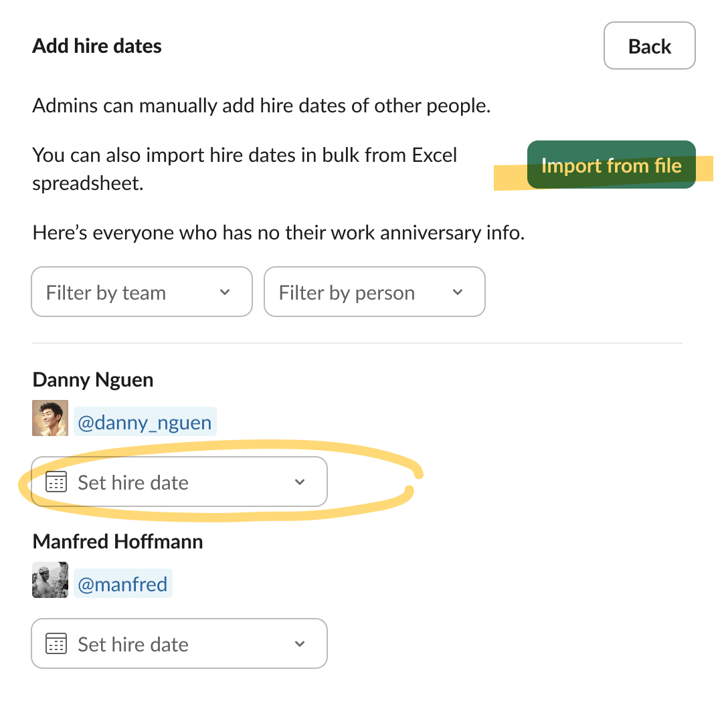Select the Danny Nguen name heading
The width and height of the screenshot is (728, 721).
[92, 379]
